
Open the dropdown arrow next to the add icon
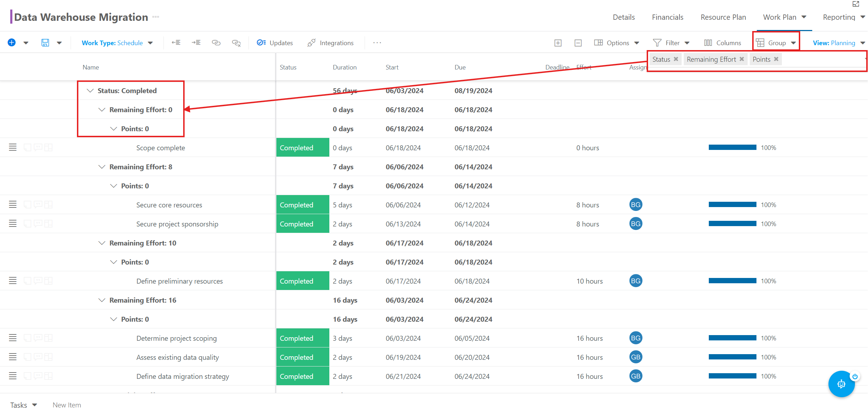26,43
